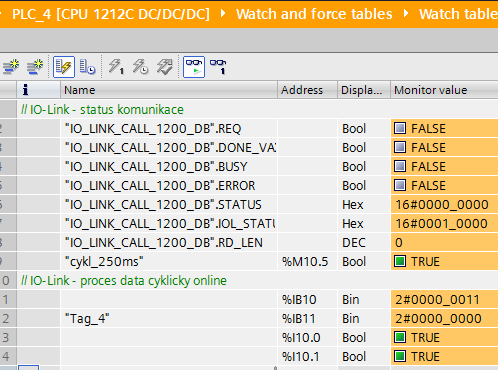The width and height of the screenshot is (498, 370).
Task: Click empty name cell of %I10.0 row
Action: 169,337
